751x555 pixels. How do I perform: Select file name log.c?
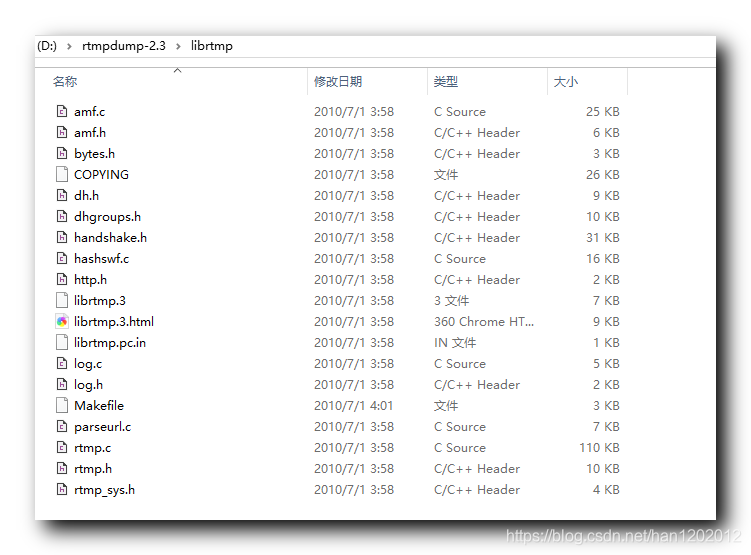(88, 364)
